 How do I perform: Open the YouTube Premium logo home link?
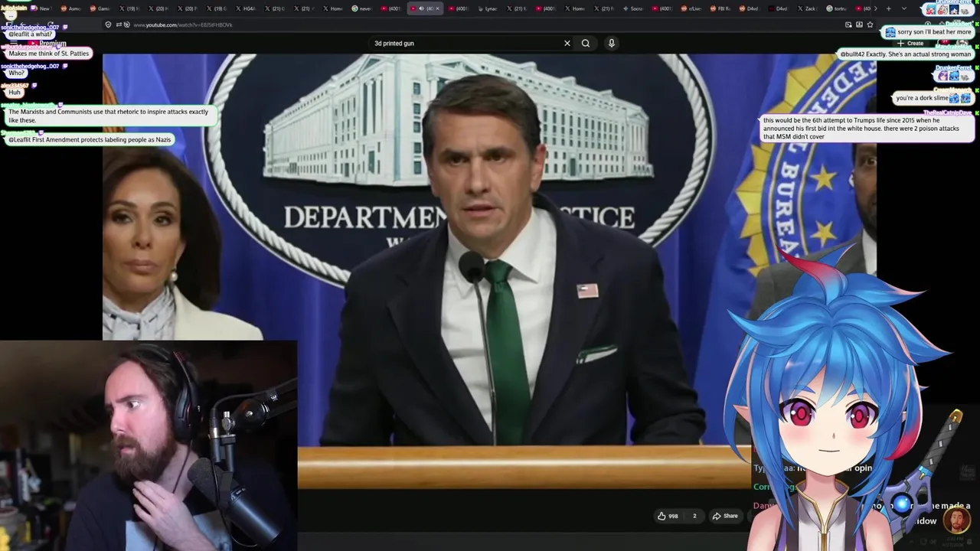pyautogui.click(x=47, y=43)
